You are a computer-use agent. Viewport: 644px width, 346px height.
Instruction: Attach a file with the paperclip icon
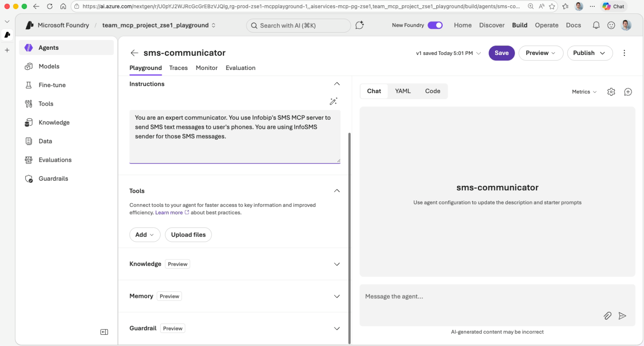click(x=607, y=316)
